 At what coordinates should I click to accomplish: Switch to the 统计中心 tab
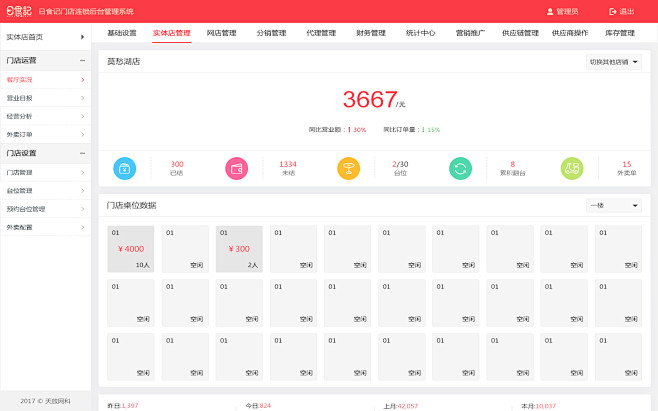420,33
